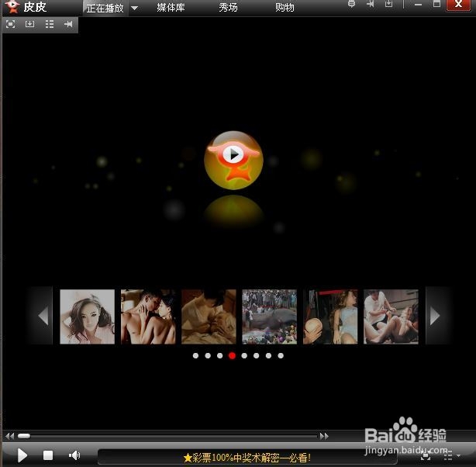Click the playback progress slider handle
The width and height of the screenshot is (476, 467).
tap(24, 436)
